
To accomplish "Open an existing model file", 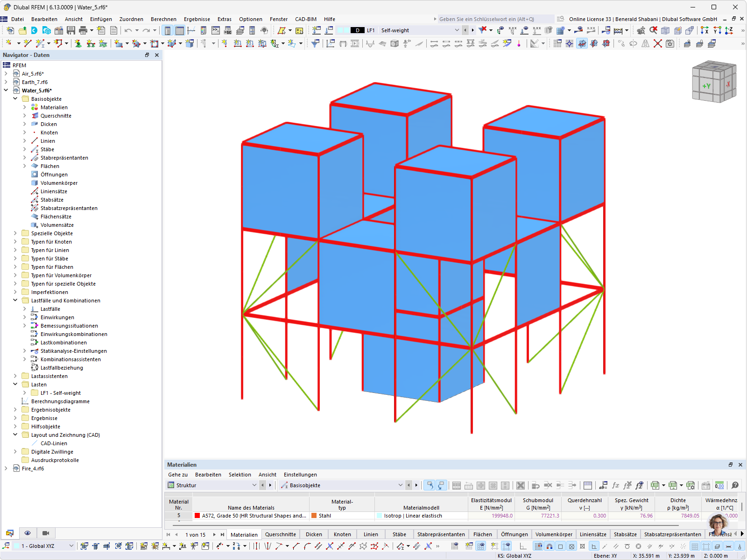I will pyautogui.click(x=22, y=30).
